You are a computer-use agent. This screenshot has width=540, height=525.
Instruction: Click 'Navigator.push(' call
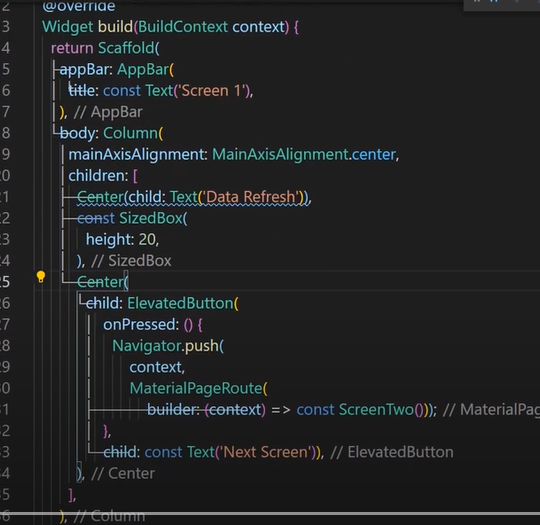click(168, 346)
